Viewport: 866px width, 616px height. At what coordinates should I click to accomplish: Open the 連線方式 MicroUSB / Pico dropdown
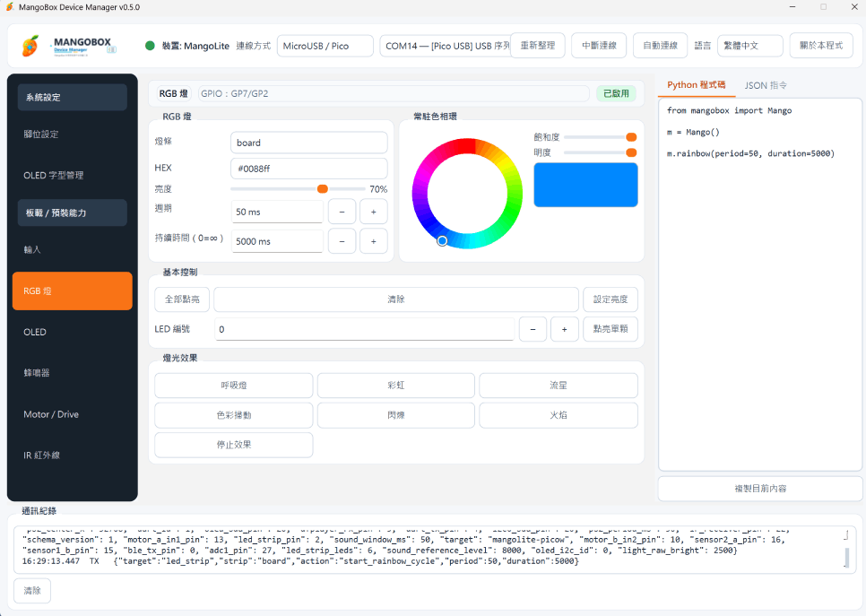325,46
